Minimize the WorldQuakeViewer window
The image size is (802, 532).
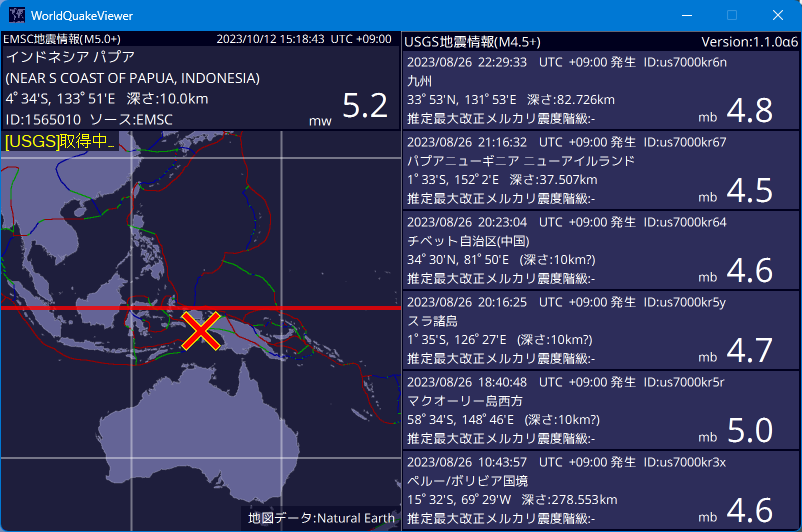click(686, 16)
